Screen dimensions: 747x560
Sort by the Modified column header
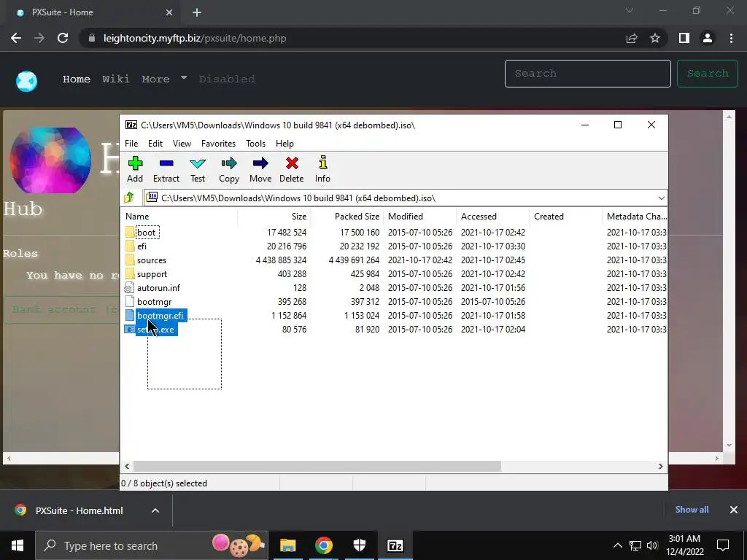(419, 216)
